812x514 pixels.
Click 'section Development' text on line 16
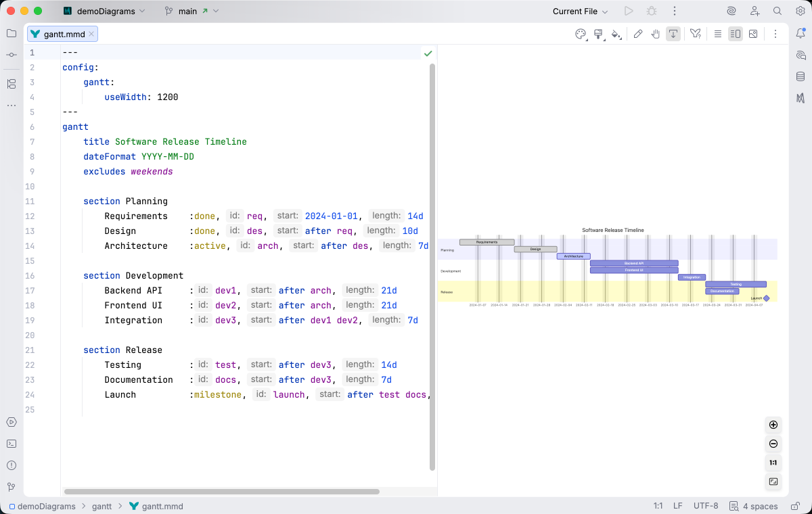[x=133, y=276]
